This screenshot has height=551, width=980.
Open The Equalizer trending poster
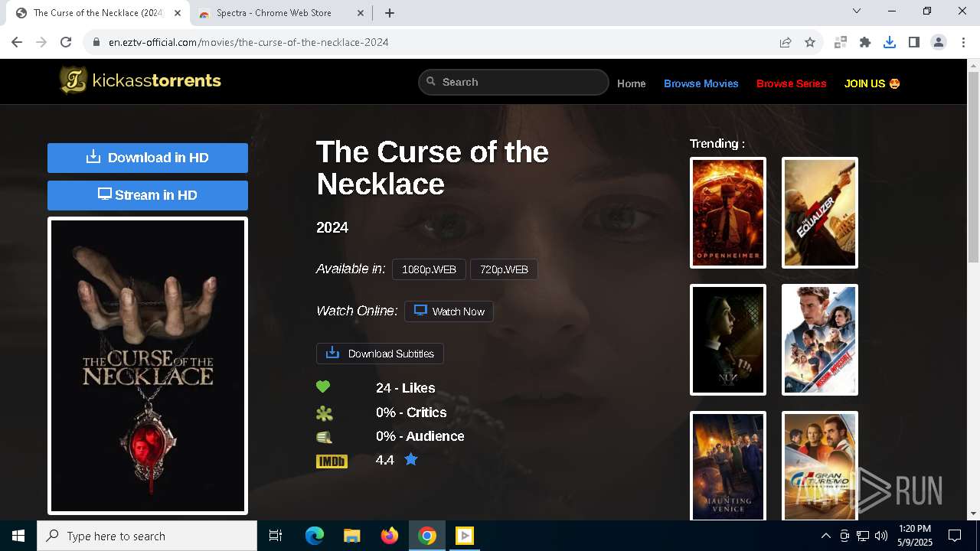[x=820, y=213]
